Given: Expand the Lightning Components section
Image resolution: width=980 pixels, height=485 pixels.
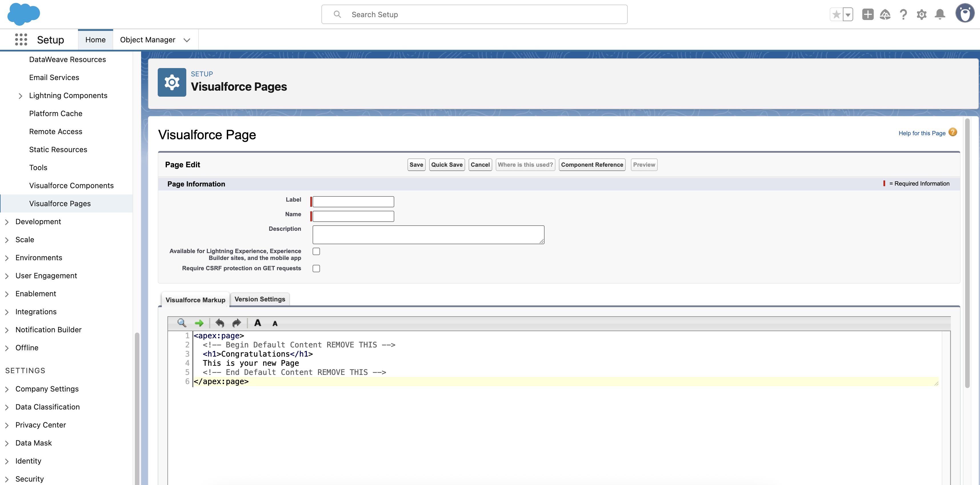Looking at the screenshot, I should click(21, 96).
